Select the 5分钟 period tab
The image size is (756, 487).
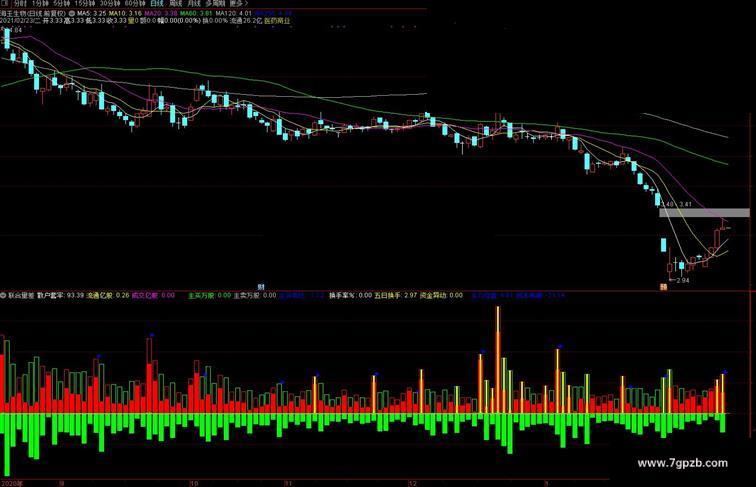click(62, 3)
